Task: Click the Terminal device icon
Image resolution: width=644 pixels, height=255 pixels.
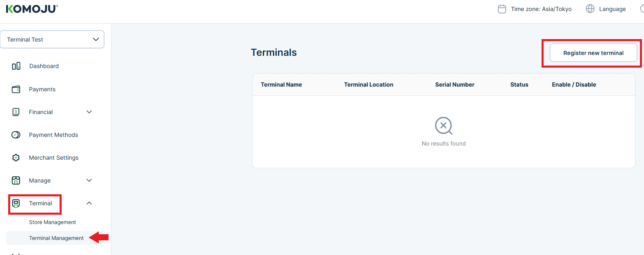Action: [16, 203]
